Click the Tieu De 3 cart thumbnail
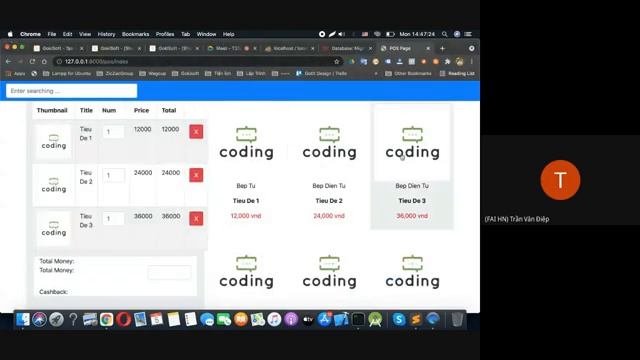The width and height of the screenshot is (640, 360). click(x=53, y=229)
